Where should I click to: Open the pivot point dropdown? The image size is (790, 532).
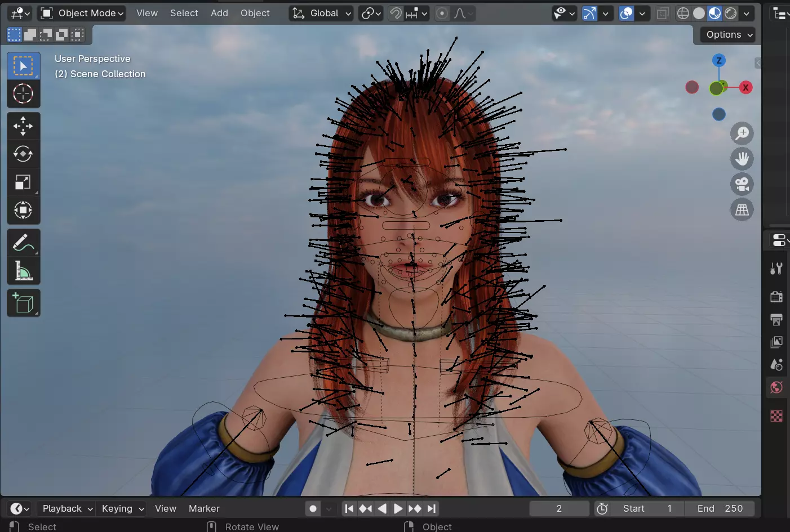[371, 13]
